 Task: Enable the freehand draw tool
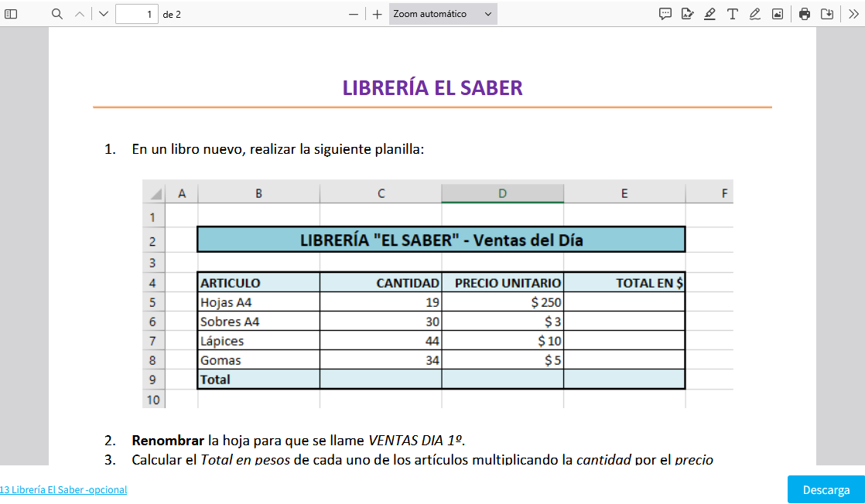click(x=754, y=14)
